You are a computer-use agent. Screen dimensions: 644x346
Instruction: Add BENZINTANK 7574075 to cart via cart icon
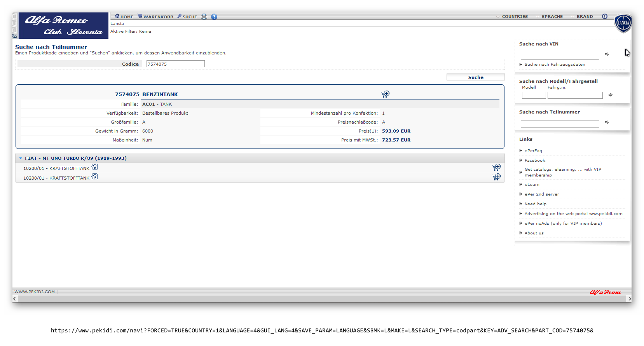tap(385, 94)
